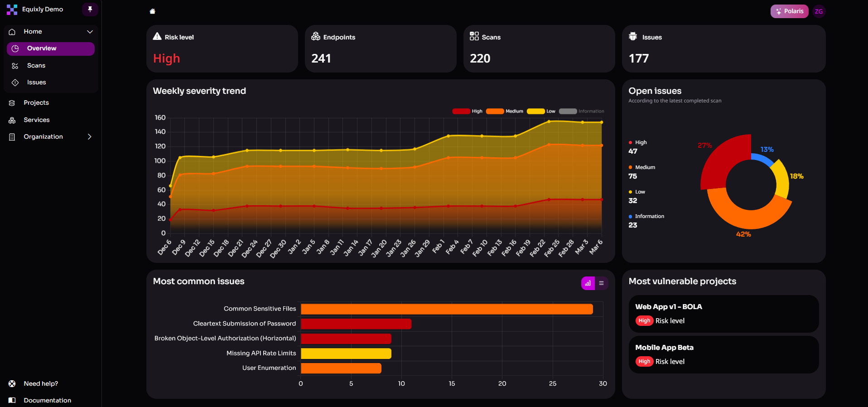Open the Web App v1 - BOLA project card
Screen dimensions: 868x407
[x=723, y=314]
